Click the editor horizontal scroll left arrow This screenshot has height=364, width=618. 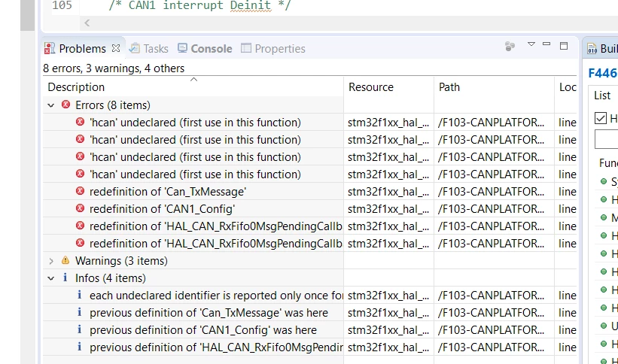(x=87, y=23)
